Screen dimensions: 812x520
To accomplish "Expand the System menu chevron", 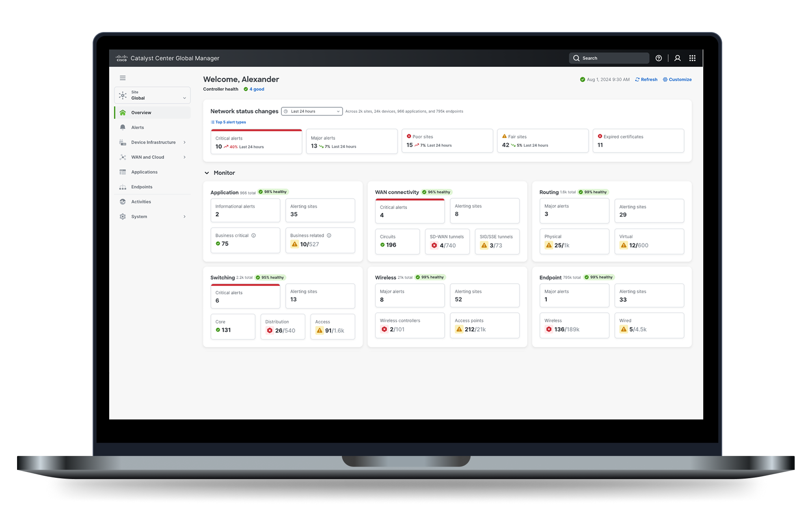I will [x=184, y=217].
